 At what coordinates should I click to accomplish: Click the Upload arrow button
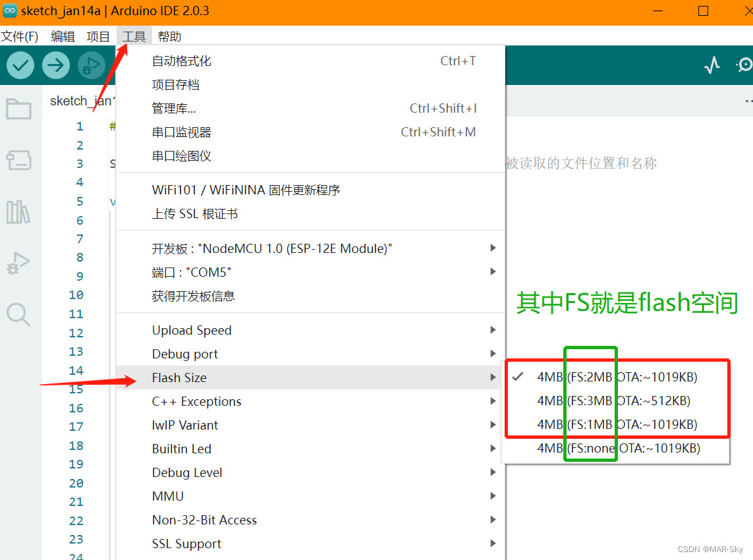pos(56,65)
